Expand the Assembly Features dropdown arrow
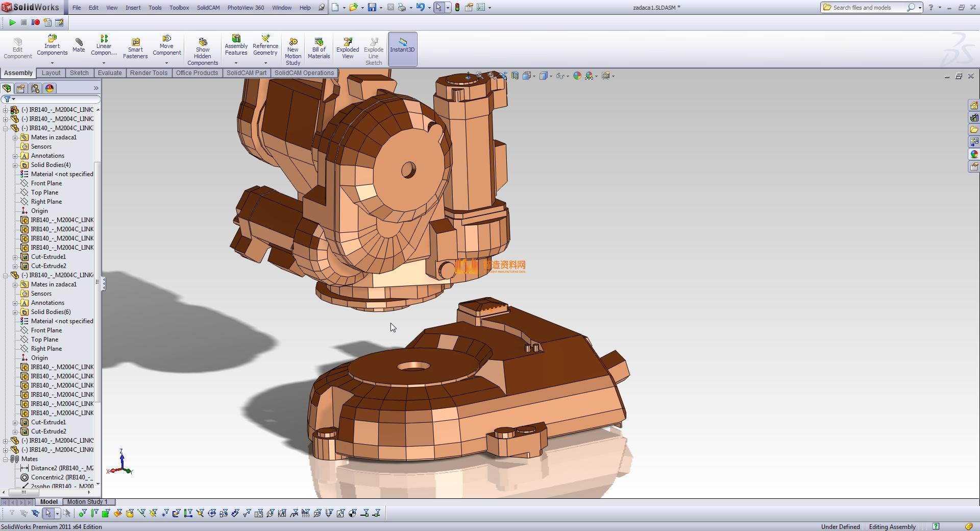Viewport: 980px width, 531px height. pyautogui.click(x=236, y=63)
